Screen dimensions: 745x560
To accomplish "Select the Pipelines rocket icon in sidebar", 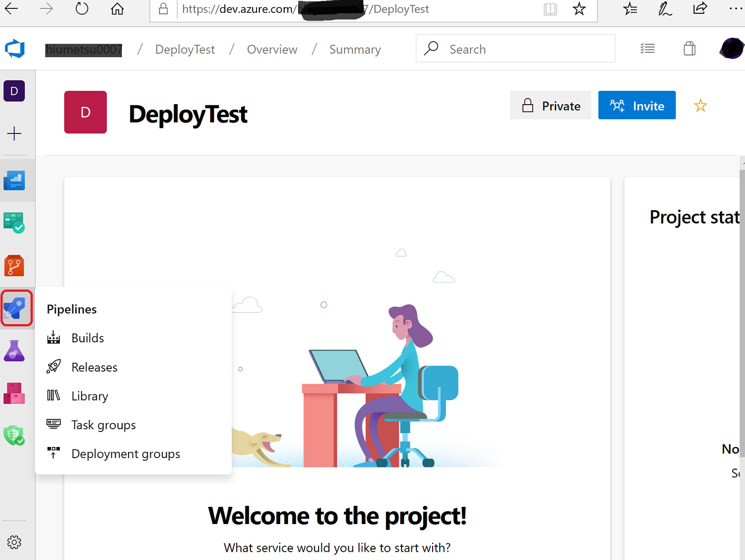I will click(x=16, y=308).
